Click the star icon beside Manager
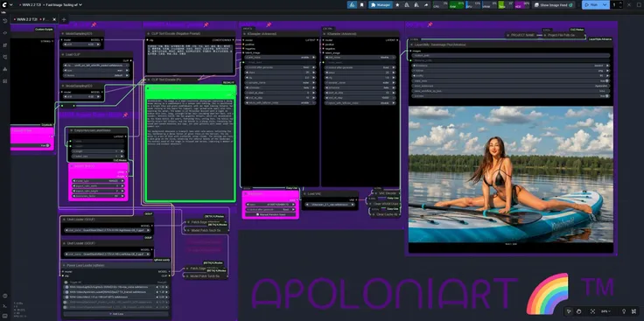This screenshot has width=644, height=321. (397, 5)
